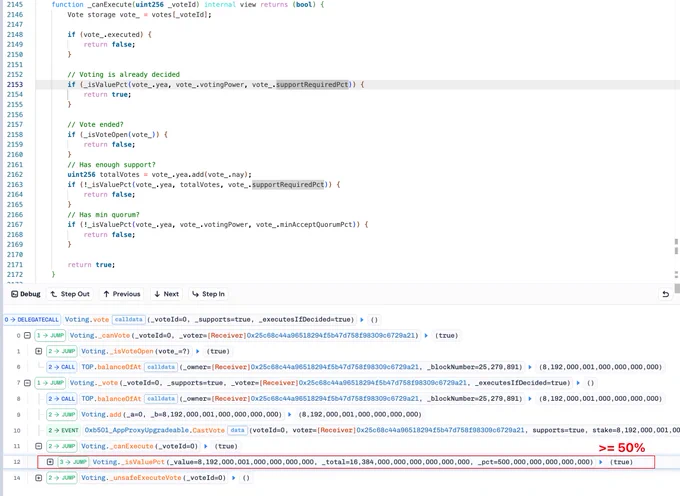The width and height of the screenshot is (680, 496).
Task: Click the data badge on CastVote event row
Action: point(237,430)
